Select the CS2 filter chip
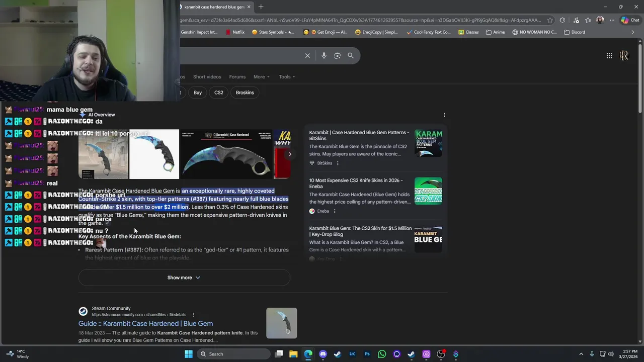This screenshot has height=362, width=644. [218, 93]
